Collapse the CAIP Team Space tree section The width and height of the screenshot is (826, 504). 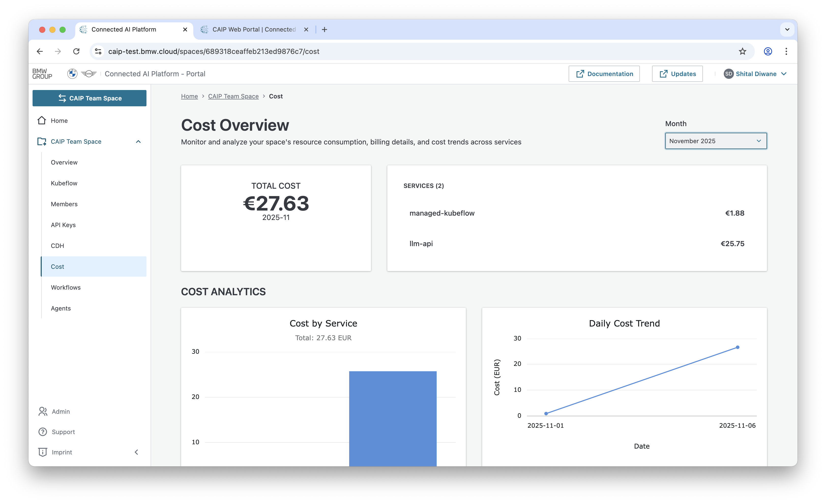tap(138, 141)
